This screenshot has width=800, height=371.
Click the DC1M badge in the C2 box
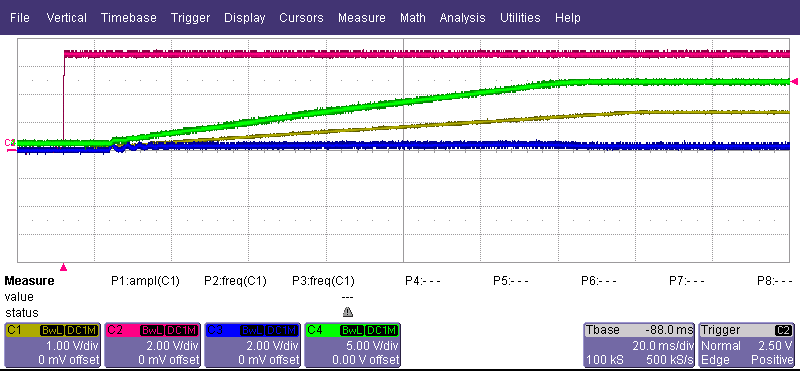[x=181, y=330]
